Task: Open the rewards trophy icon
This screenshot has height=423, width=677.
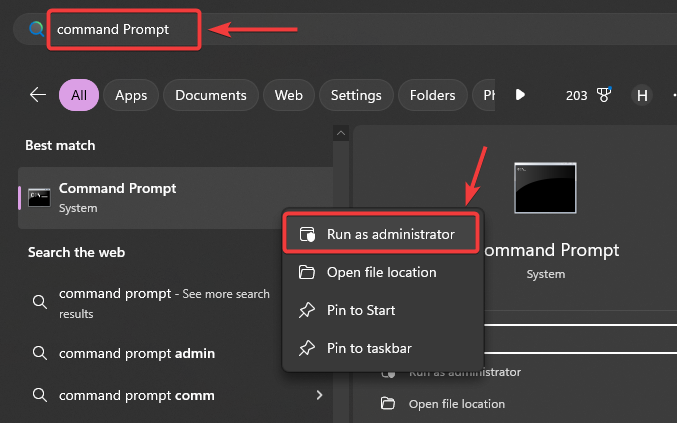Action: pyautogui.click(x=603, y=95)
